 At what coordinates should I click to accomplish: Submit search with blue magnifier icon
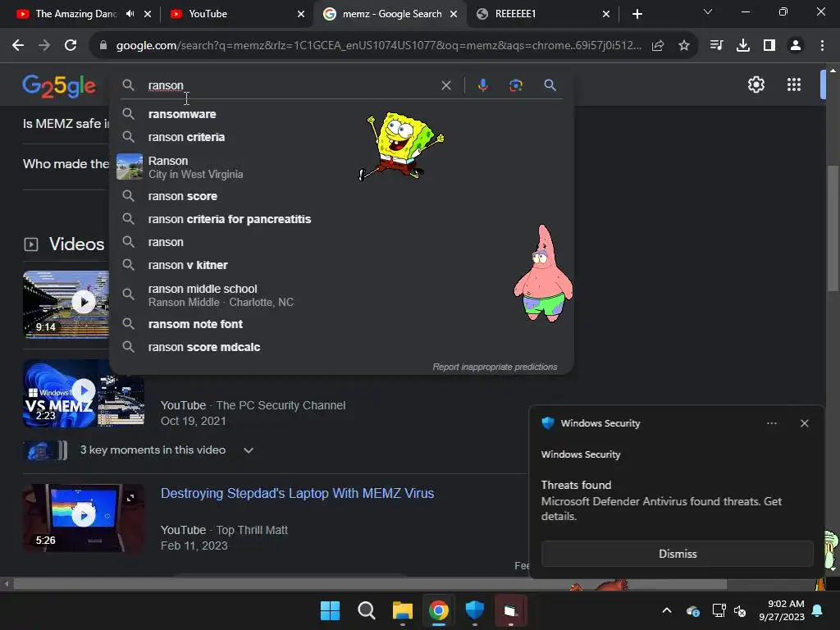point(550,85)
